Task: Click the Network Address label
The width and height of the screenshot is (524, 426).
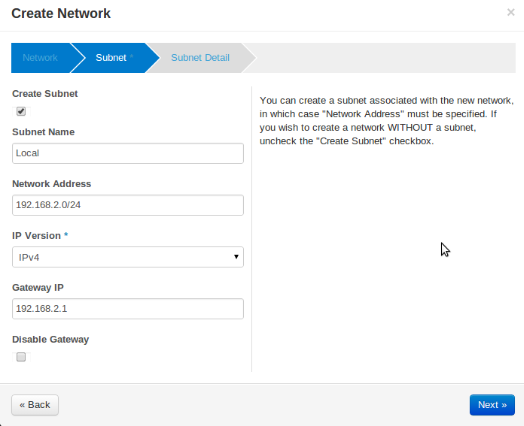Action: click(51, 184)
